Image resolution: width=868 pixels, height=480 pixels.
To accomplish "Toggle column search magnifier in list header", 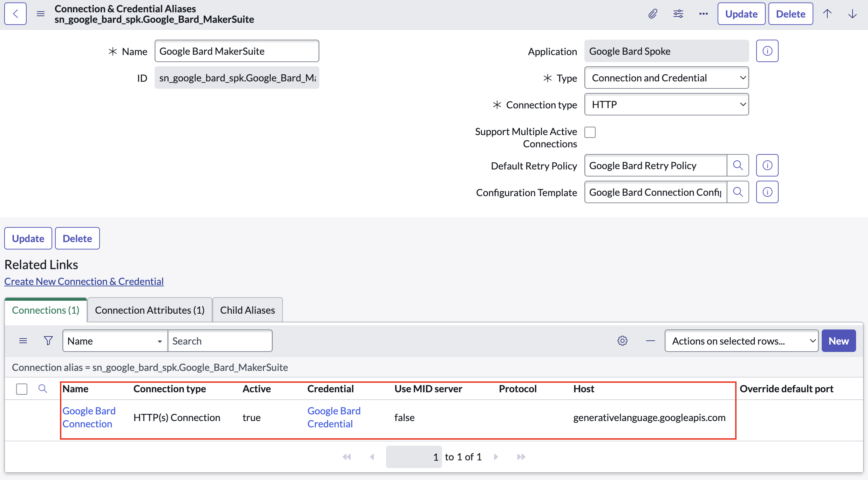I will [43, 389].
